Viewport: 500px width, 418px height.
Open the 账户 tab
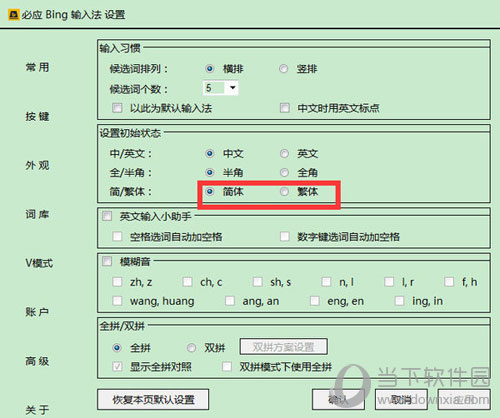(x=37, y=312)
